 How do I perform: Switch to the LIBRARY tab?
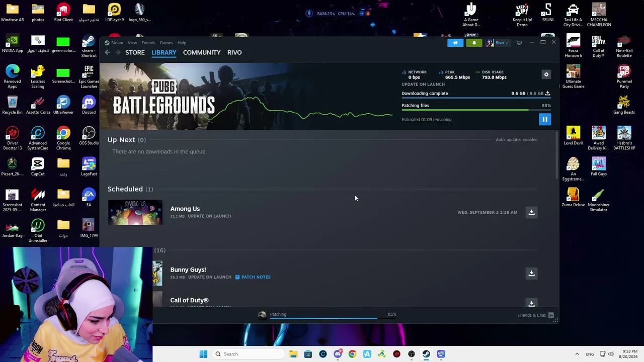[x=164, y=52]
